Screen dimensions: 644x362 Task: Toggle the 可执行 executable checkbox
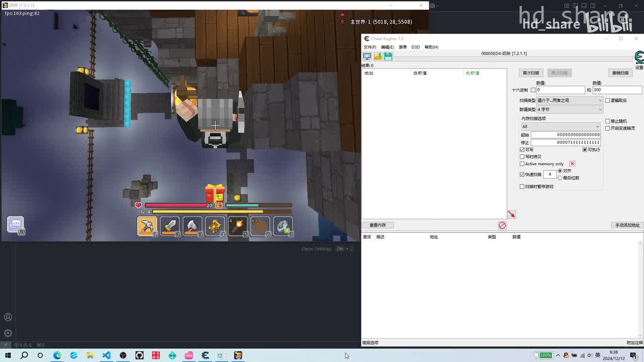(585, 150)
